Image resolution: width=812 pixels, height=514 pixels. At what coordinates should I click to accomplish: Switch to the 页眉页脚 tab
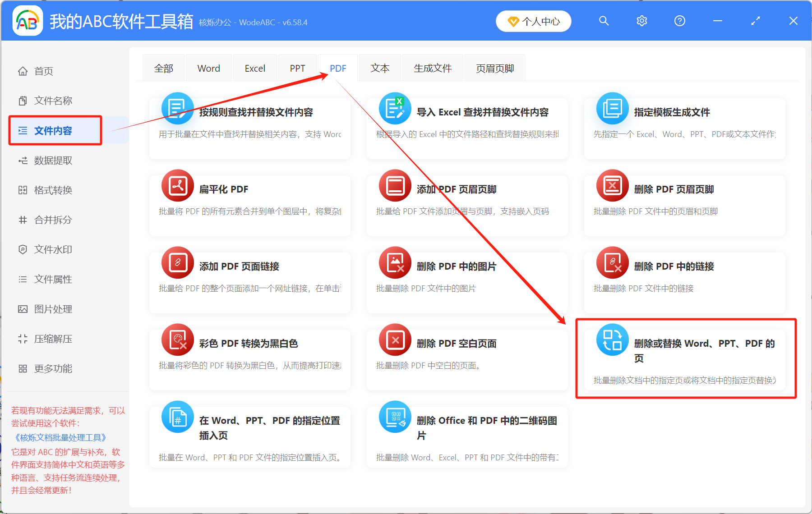coord(494,68)
